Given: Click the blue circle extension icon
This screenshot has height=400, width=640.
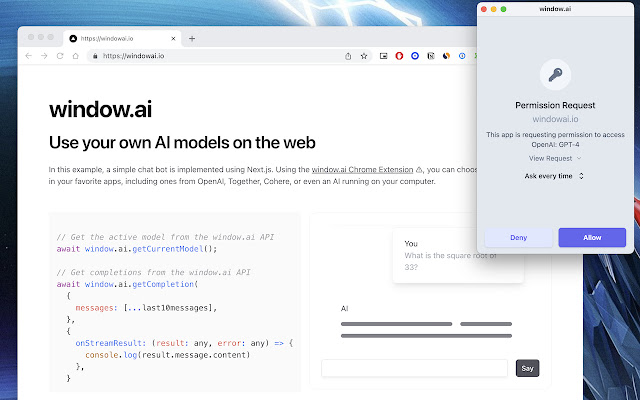Looking at the screenshot, I should pyautogui.click(x=415, y=56).
